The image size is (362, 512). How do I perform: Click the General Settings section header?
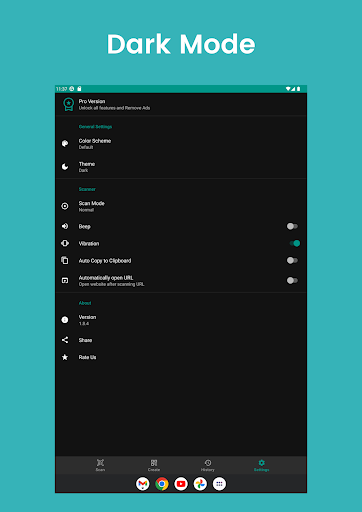[95, 127]
